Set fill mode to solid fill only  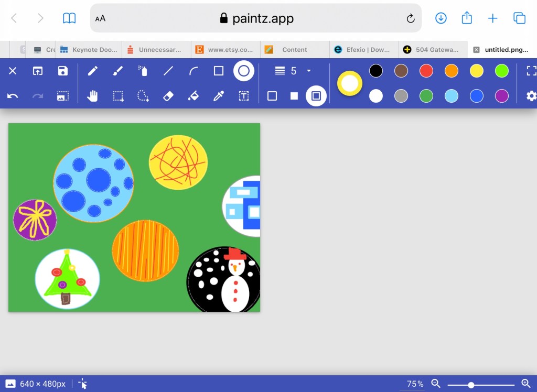(294, 96)
